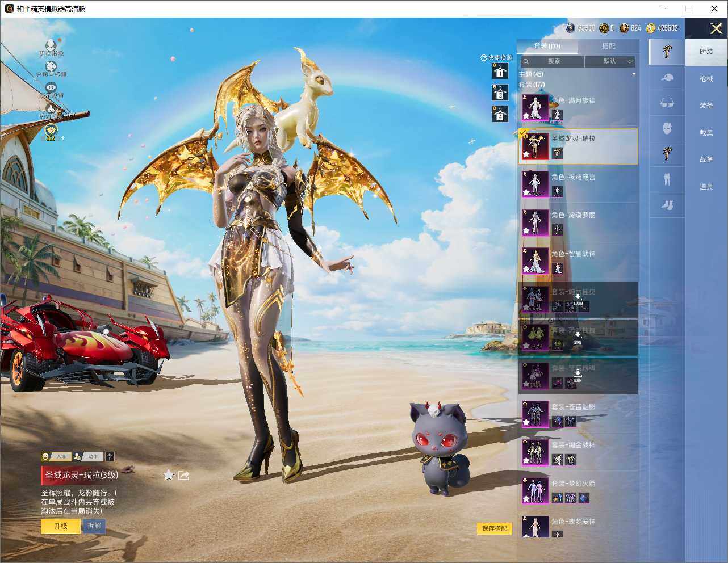Maximize the 和平精英模拟器 window
The image size is (728, 563).
pyautogui.click(x=688, y=9)
